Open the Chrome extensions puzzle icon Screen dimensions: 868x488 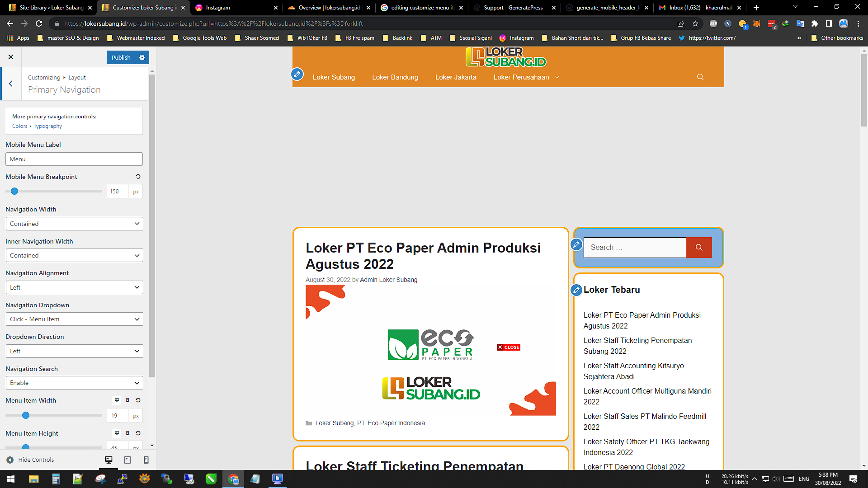click(x=815, y=23)
